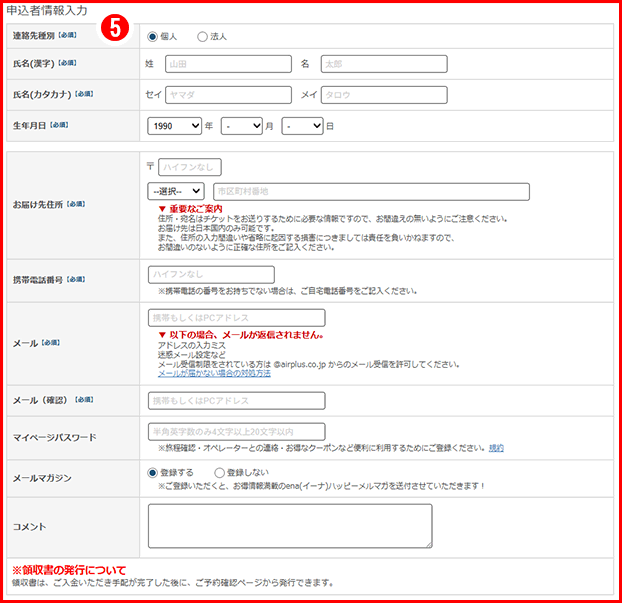
Task: Choose 登録しない for mail magazine
Action: click(x=219, y=473)
